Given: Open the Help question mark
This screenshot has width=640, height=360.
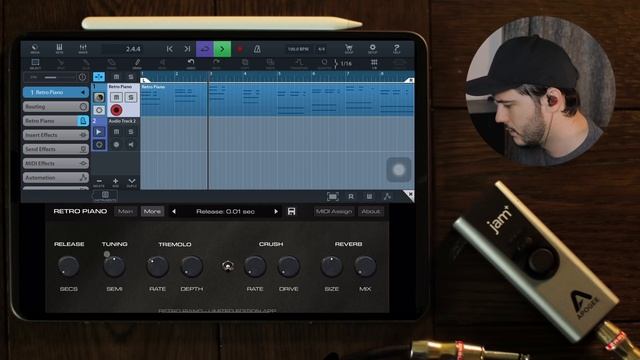Looking at the screenshot, I should (x=396, y=49).
